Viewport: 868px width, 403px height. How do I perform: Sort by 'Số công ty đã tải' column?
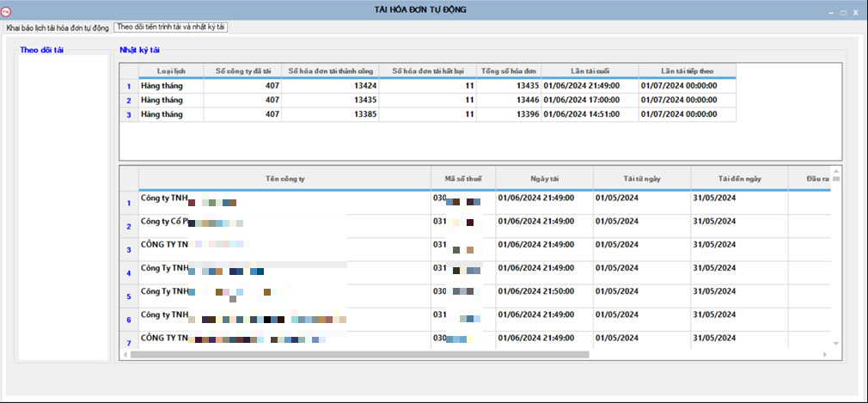click(x=241, y=70)
